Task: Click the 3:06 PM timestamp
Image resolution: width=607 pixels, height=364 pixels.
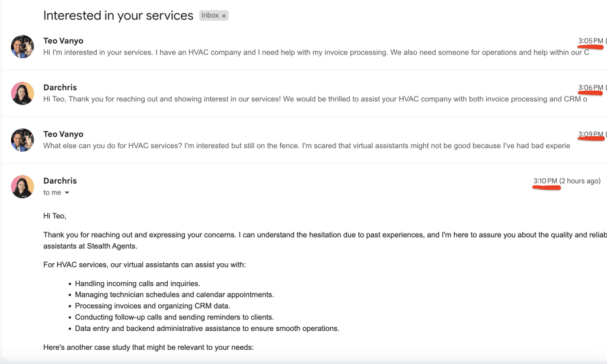Action: click(590, 88)
